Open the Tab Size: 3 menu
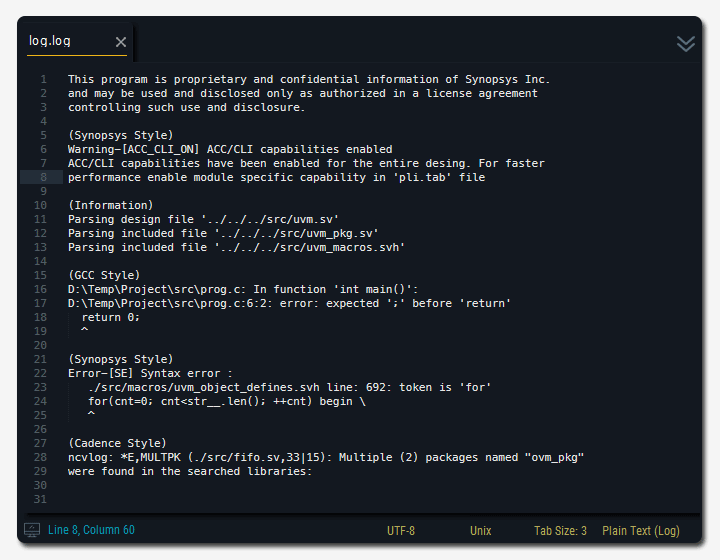The width and height of the screenshot is (720, 560). click(x=560, y=531)
